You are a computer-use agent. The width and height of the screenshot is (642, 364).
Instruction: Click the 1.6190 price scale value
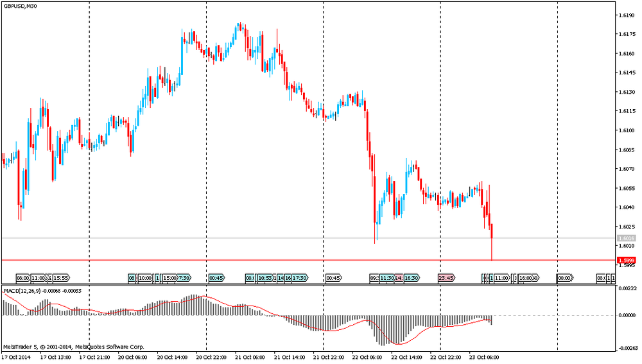(x=627, y=15)
